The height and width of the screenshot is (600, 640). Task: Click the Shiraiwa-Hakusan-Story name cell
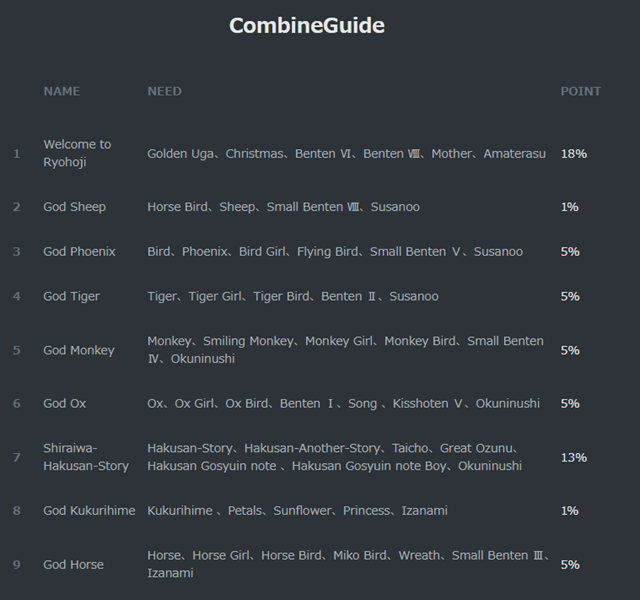pos(85,457)
